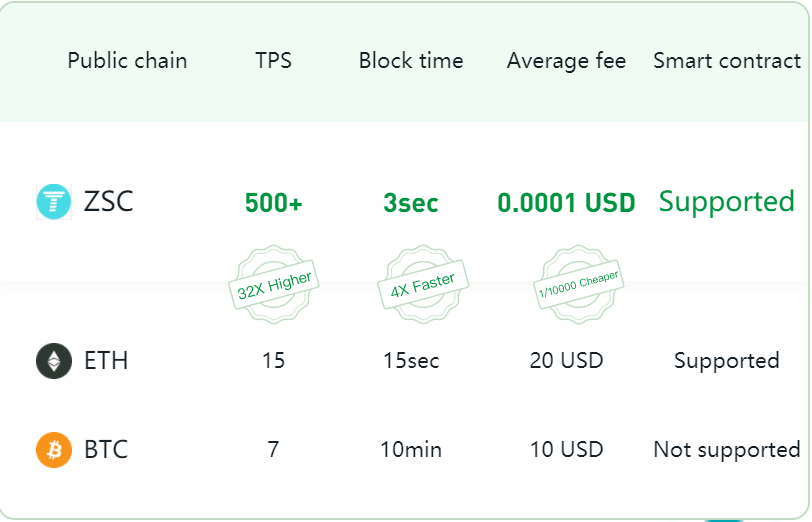This screenshot has height=522, width=812.
Task: Click the 10min BTC block time
Action: point(411,450)
